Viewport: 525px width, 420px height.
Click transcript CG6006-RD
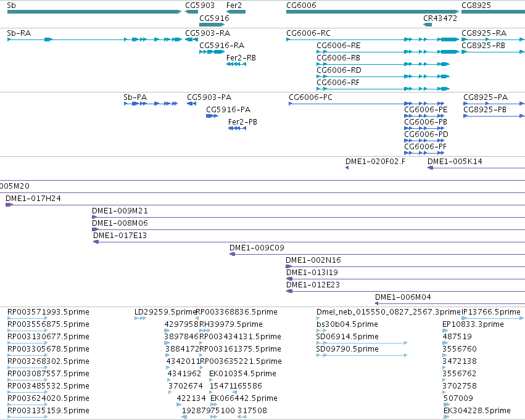(339, 70)
